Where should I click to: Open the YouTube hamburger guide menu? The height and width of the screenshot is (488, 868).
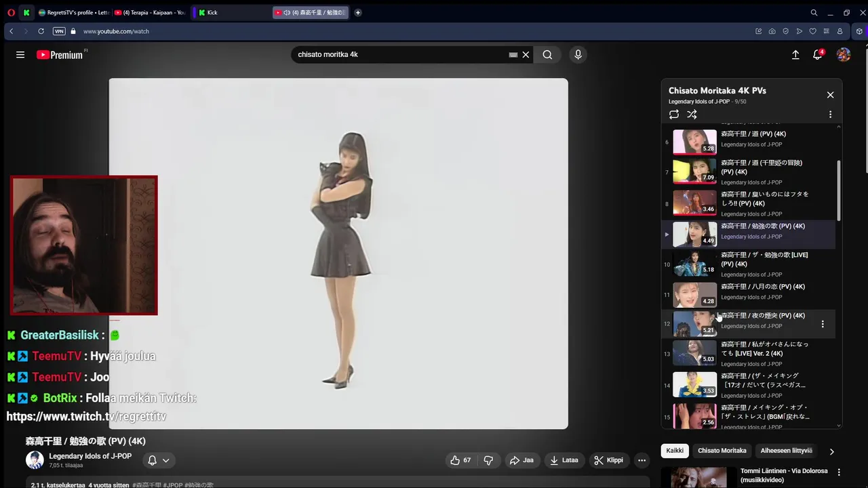[x=20, y=55]
